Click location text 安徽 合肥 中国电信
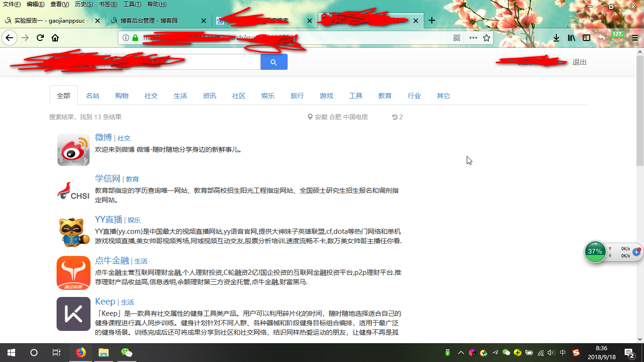Viewport: 644px width, 362px height. pos(341,117)
